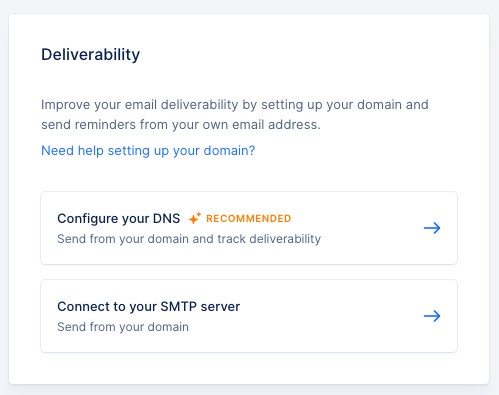
Task: Select the SMTP server option card
Action: point(249,316)
